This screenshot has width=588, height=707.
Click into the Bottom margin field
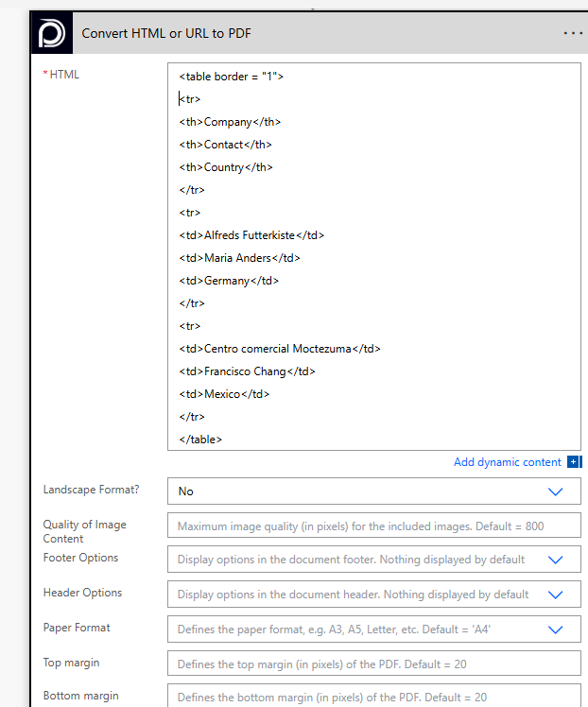click(x=373, y=698)
